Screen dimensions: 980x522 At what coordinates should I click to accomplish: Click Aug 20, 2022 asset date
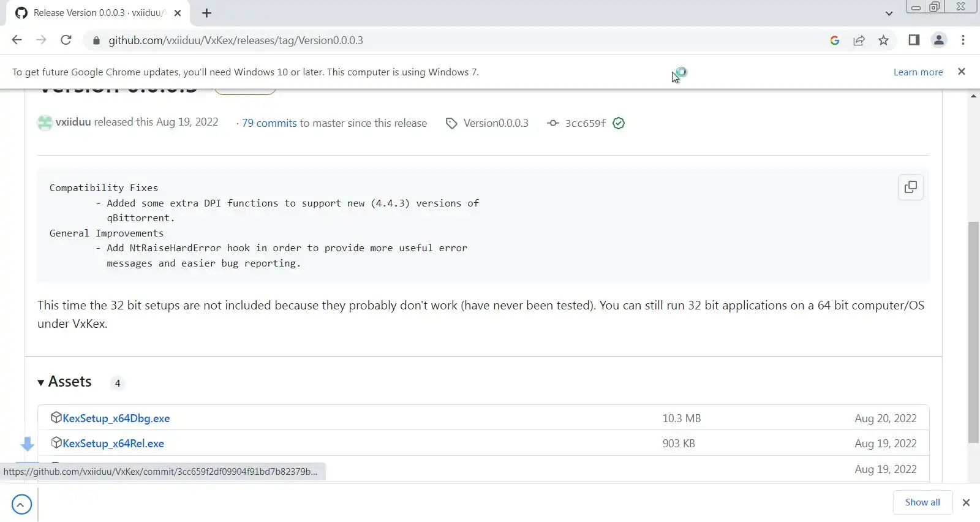(886, 418)
